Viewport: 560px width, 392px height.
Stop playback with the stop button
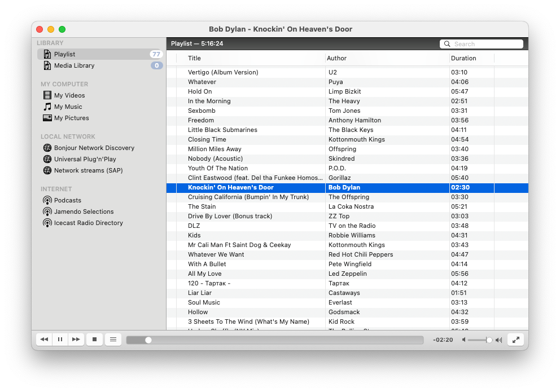point(94,339)
